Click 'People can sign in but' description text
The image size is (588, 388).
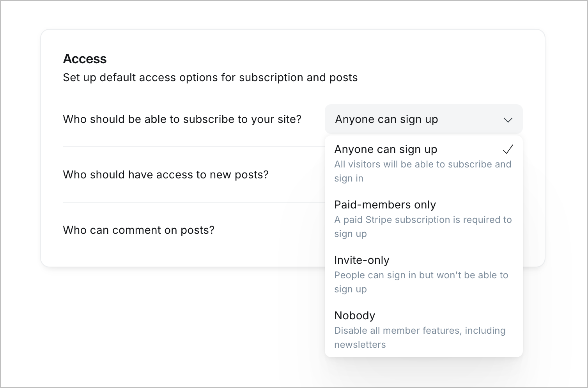coord(421,275)
